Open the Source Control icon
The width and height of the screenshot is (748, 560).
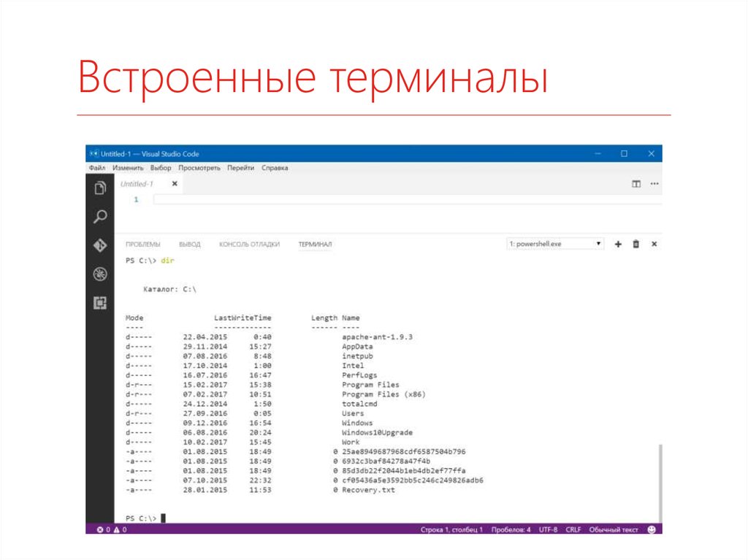pos(100,244)
